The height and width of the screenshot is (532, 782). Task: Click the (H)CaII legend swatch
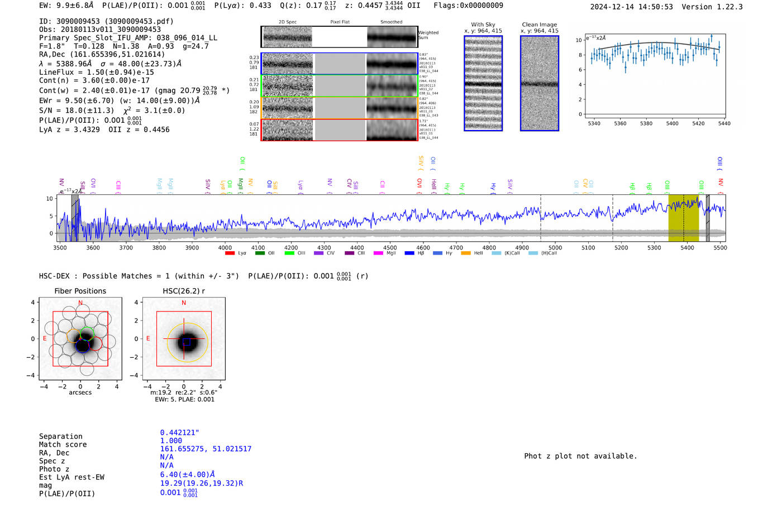(x=533, y=253)
